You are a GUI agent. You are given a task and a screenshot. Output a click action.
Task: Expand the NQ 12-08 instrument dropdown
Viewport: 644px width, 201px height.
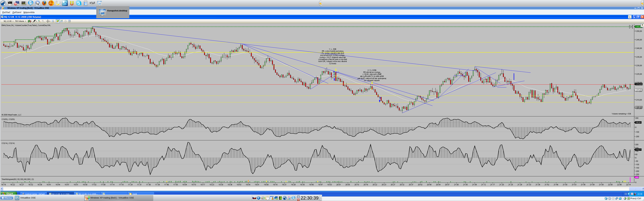click(13, 21)
